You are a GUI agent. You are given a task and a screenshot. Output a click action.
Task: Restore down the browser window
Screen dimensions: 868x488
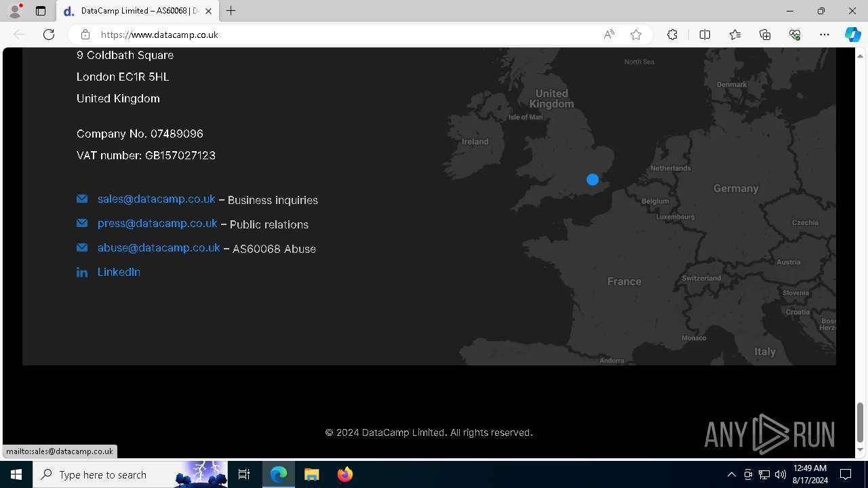coord(821,11)
